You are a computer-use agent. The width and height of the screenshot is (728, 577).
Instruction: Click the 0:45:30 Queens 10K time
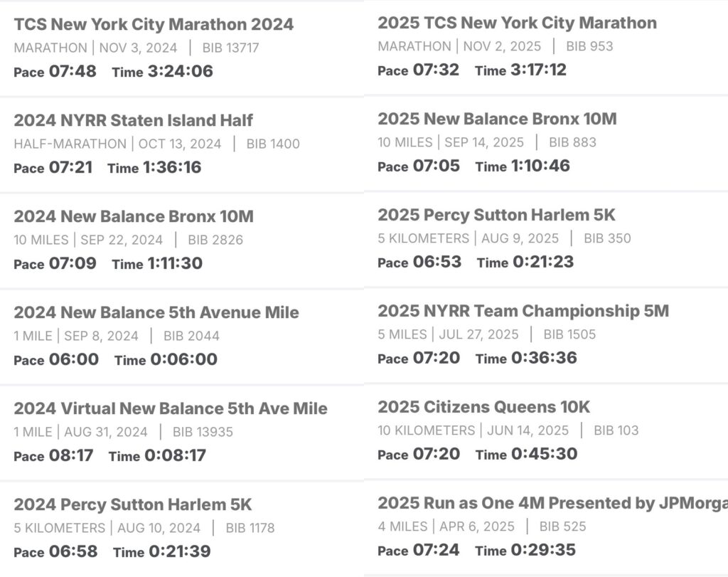click(x=544, y=454)
